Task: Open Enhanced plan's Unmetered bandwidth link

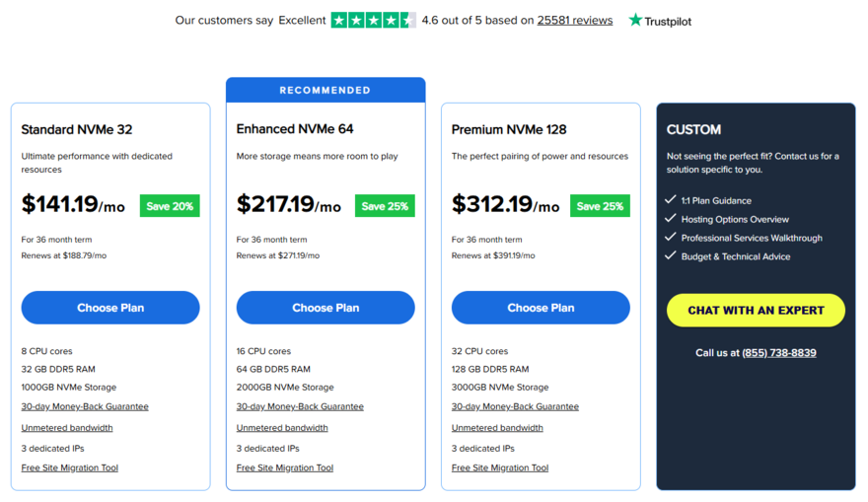Action: tap(282, 428)
